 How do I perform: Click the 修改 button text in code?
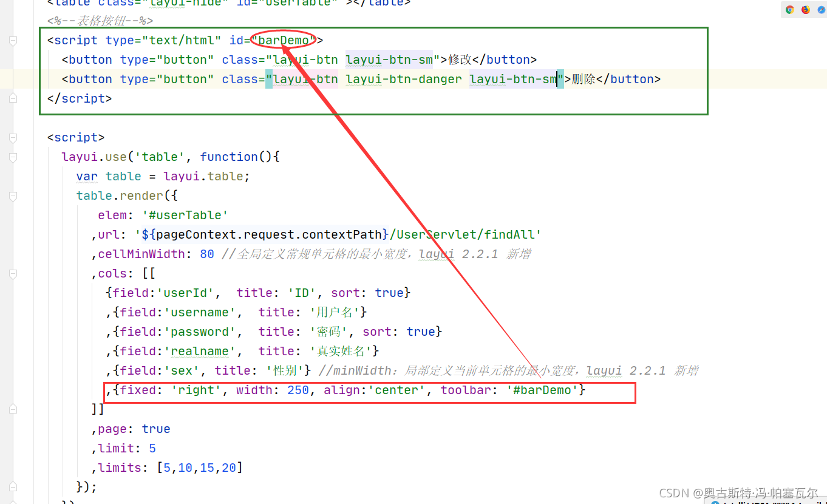460,60
